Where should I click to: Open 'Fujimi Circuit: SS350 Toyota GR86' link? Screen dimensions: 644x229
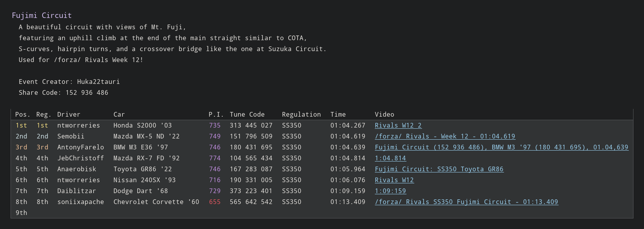pos(439,169)
